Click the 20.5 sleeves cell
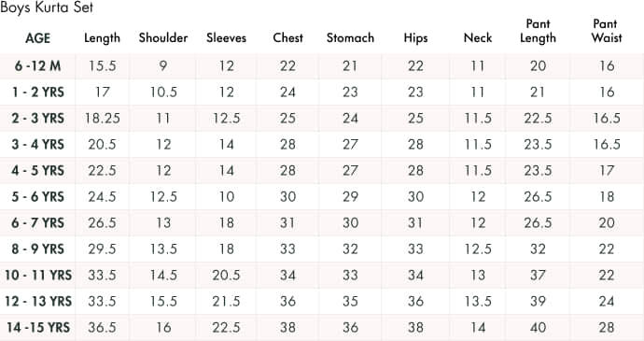This screenshot has width=644, height=341. pos(226,276)
